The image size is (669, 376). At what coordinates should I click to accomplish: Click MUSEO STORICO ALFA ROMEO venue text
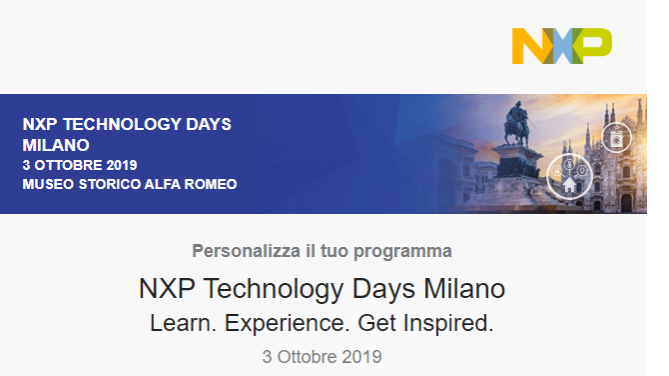pos(130,184)
